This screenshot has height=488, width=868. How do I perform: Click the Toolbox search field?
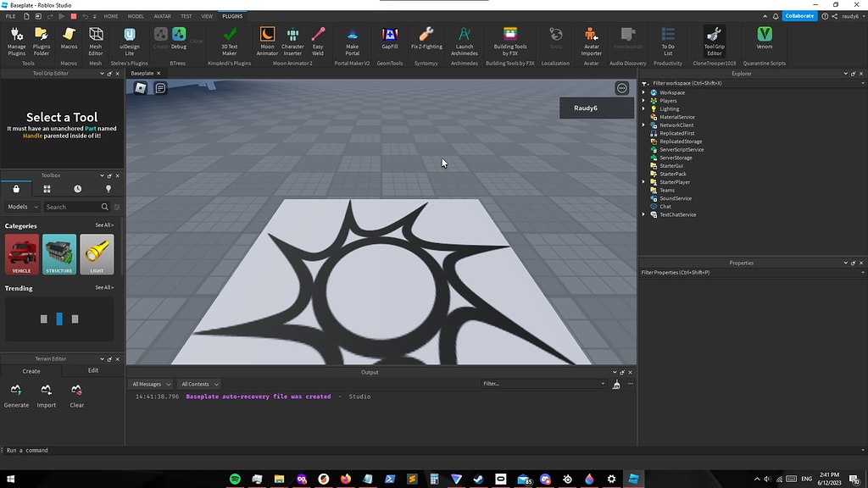click(72, 207)
